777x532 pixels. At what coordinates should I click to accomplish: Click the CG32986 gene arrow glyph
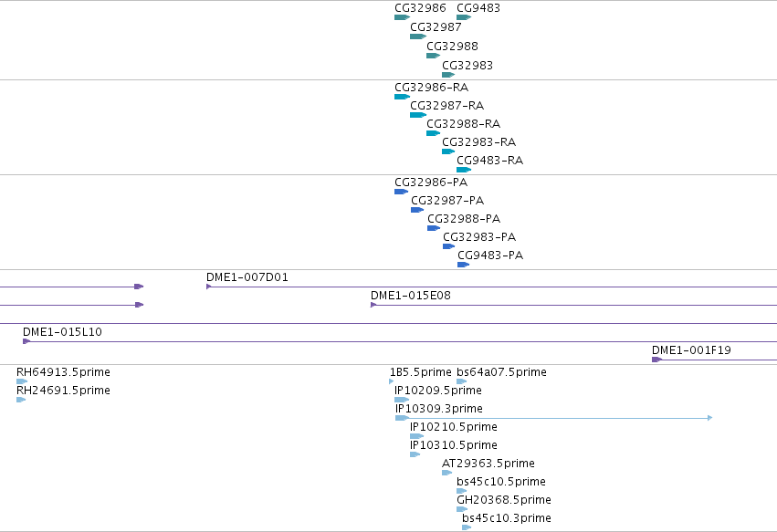402,17
